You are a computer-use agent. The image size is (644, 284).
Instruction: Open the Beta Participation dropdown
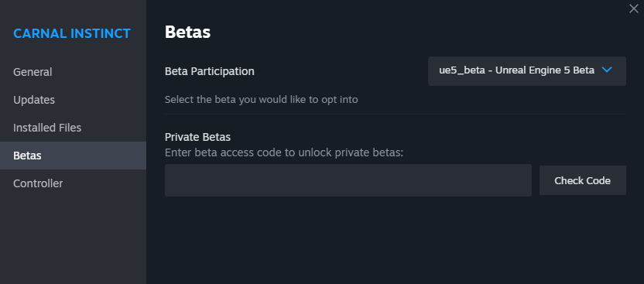click(x=527, y=71)
